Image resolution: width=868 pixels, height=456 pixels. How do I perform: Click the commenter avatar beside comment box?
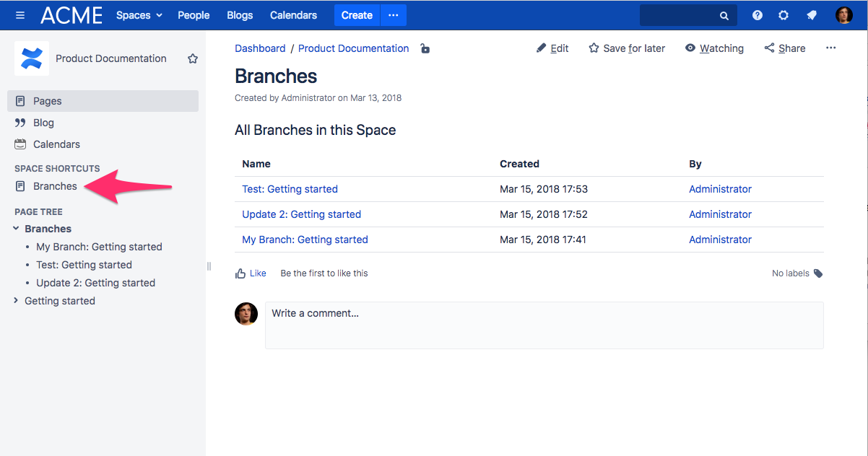[246, 314]
